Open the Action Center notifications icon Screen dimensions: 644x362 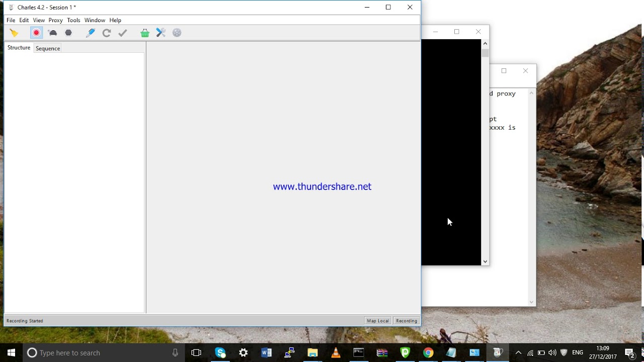(x=630, y=353)
